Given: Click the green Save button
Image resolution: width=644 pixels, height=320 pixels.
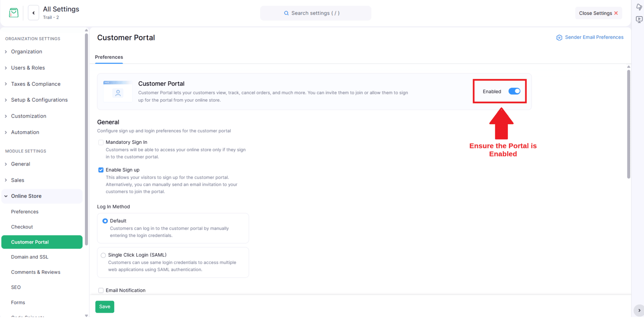Looking at the screenshot, I should 105,307.
